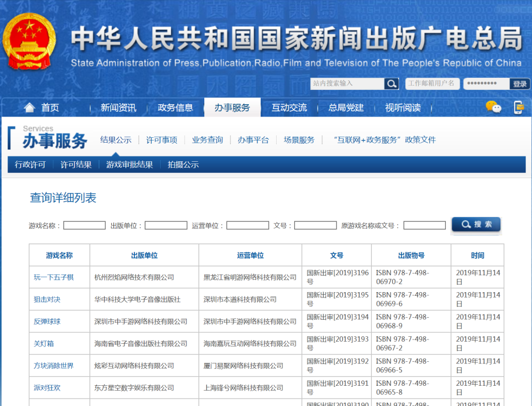Click the 登录 login button
The image size is (532, 406).
[520, 84]
